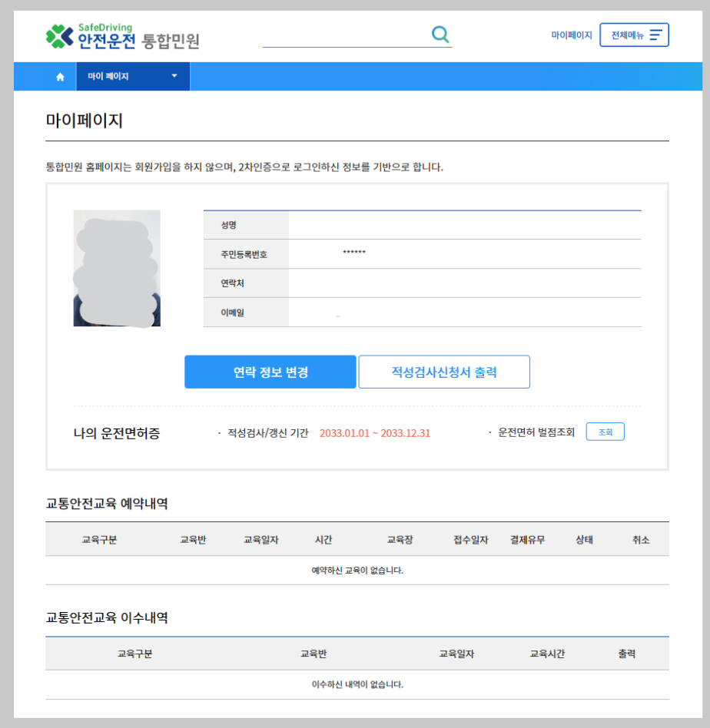Click the profile photo thumbnail

[118, 269]
